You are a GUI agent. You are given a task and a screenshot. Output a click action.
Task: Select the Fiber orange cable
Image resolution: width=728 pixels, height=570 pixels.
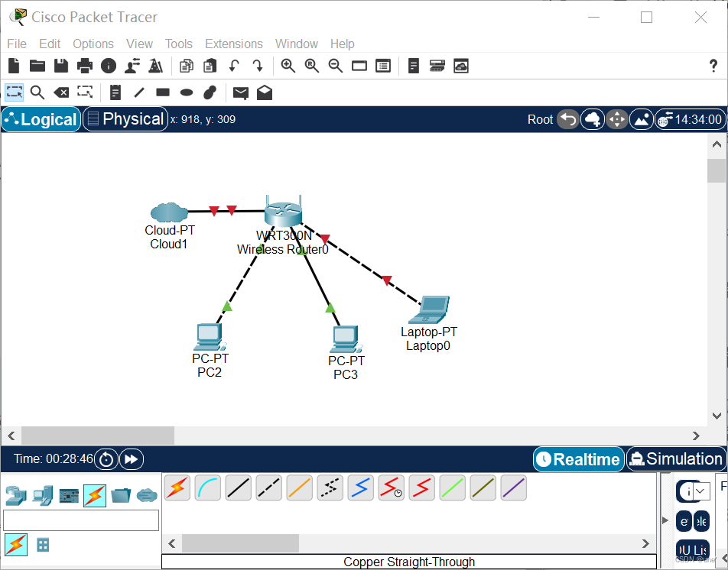[300, 488]
